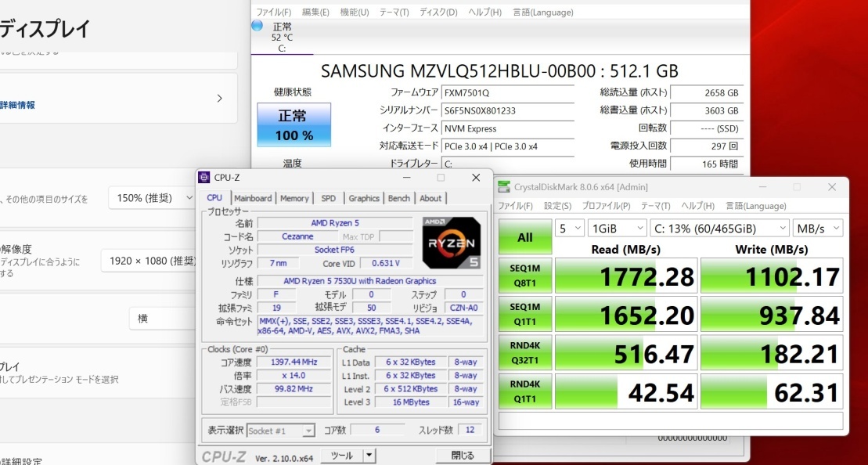Viewport: 868px width, 465px height.
Task: Open CrystalDiskMark 言語(Language) menu
Action: point(755,206)
